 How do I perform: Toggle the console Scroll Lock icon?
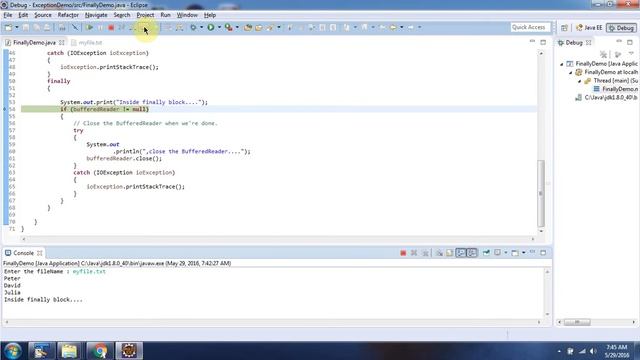[x=449, y=253]
